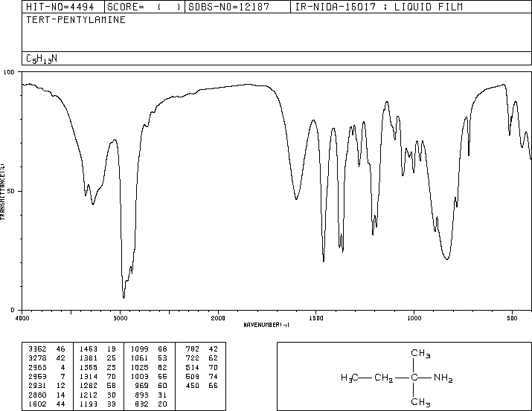Click peak table entry 1602
Screen dimensions: 532x411
37,404
